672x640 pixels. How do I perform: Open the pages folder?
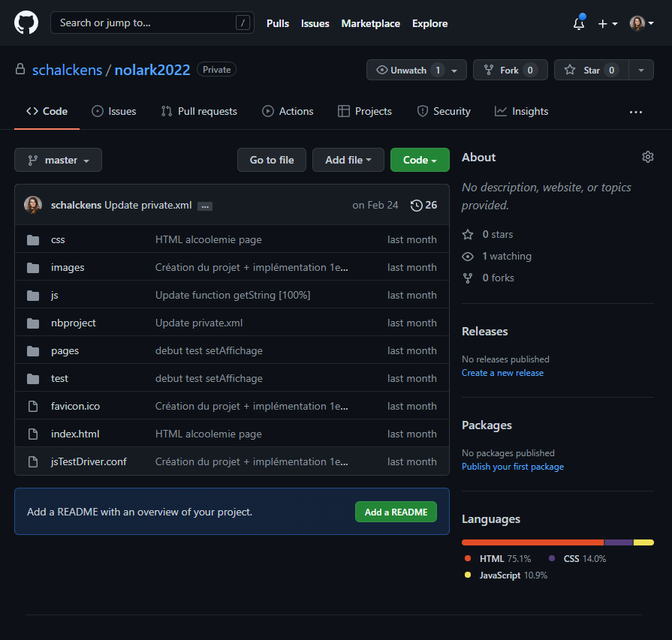coord(65,351)
